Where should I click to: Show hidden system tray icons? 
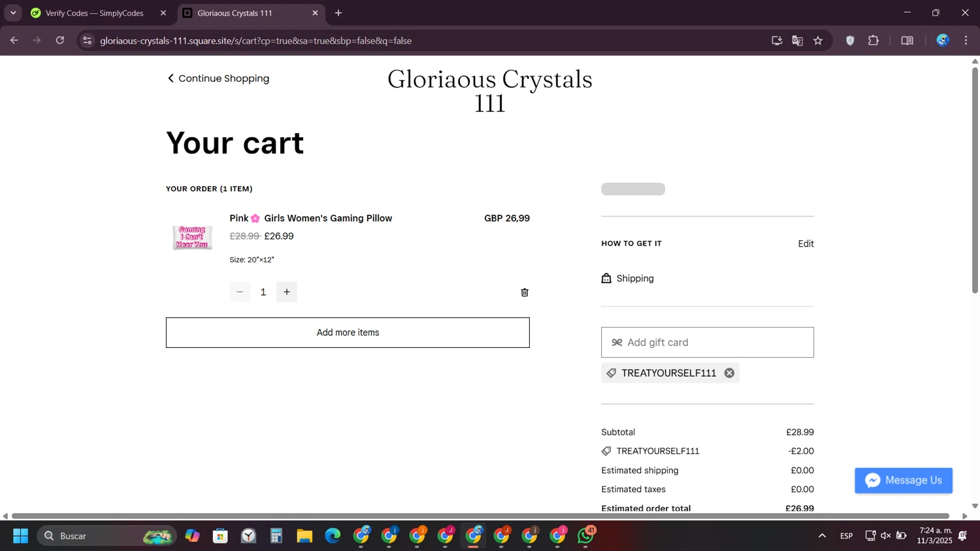[822, 536]
